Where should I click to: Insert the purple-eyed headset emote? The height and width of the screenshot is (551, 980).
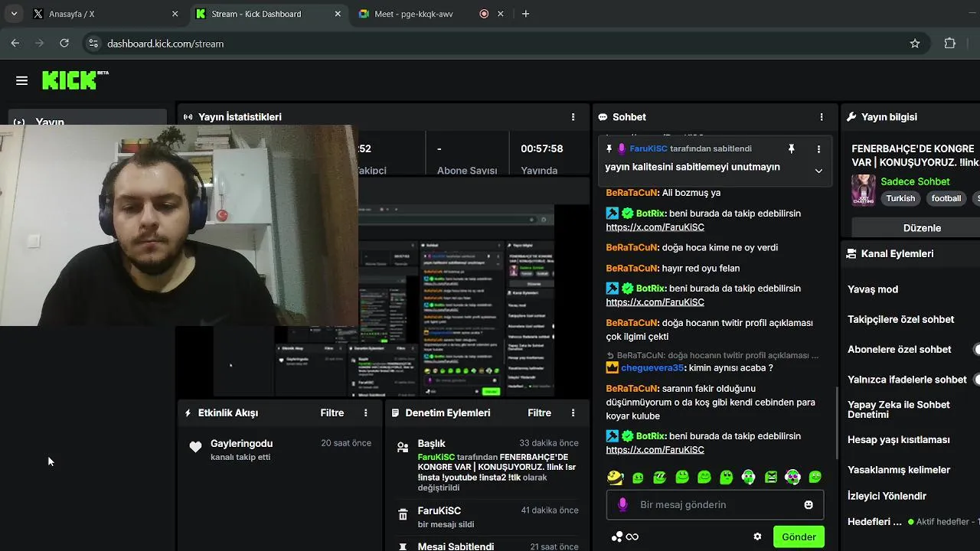coord(793,478)
